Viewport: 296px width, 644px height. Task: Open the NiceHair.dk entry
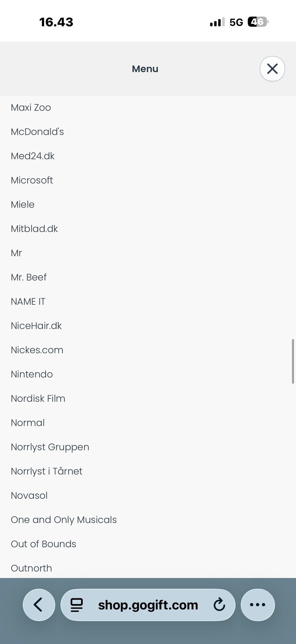tap(36, 326)
